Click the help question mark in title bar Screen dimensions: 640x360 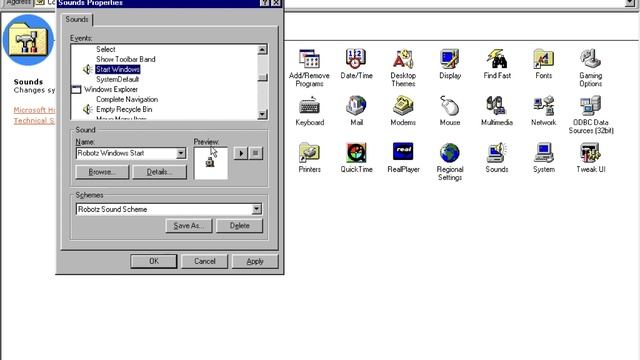tap(264, 2)
